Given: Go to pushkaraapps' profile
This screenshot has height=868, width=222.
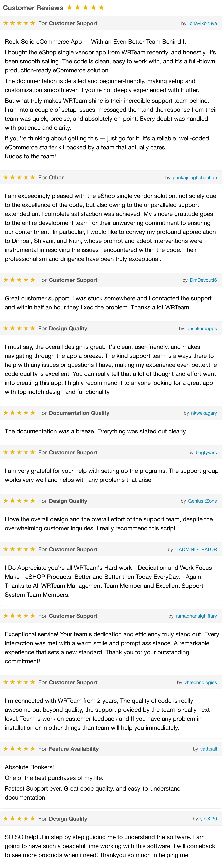Looking at the screenshot, I should (201, 329).
